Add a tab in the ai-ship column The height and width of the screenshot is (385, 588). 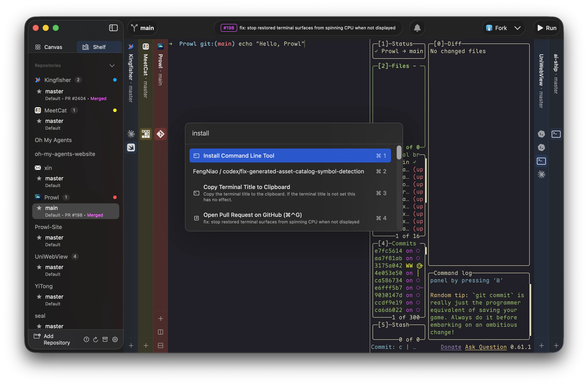pos(556,345)
